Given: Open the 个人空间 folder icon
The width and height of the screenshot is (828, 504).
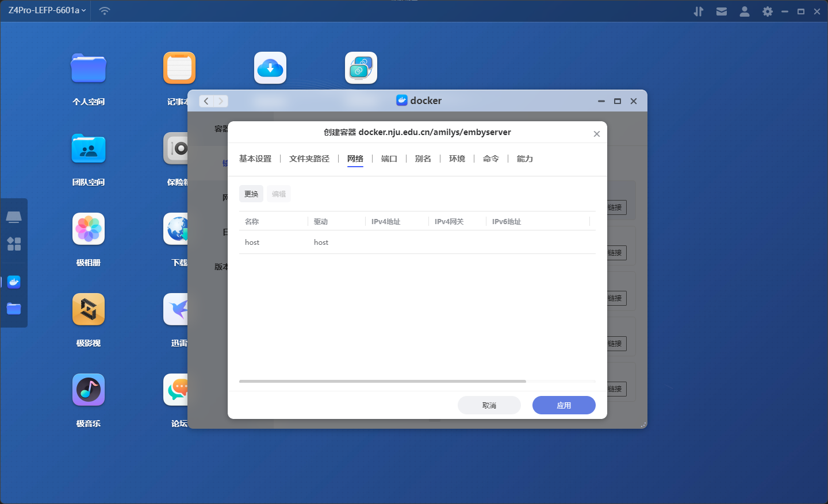Looking at the screenshot, I should (x=89, y=68).
